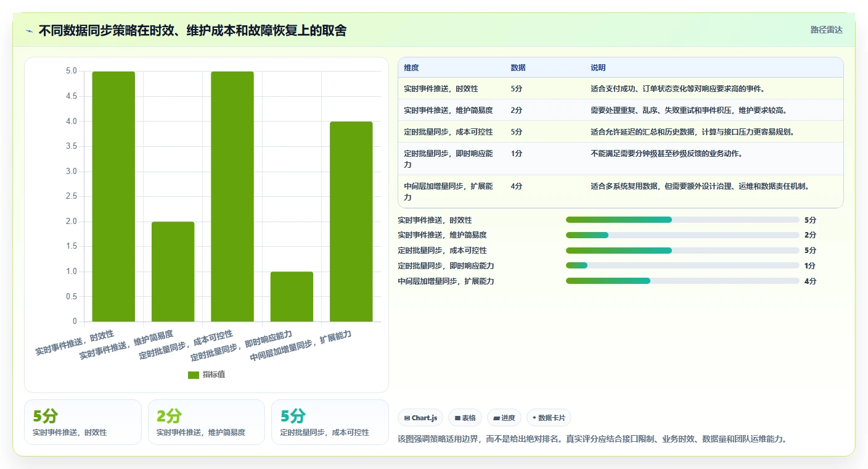Viewport: 868px width, 469px height.
Task: Click the 表格 tag
Action: (x=465, y=418)
